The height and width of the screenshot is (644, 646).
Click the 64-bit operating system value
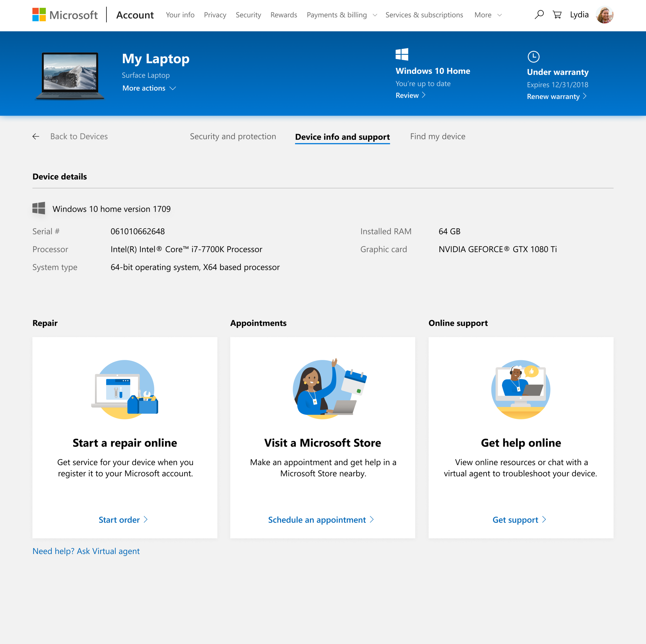pyautogui.click(x=195, y=267)
